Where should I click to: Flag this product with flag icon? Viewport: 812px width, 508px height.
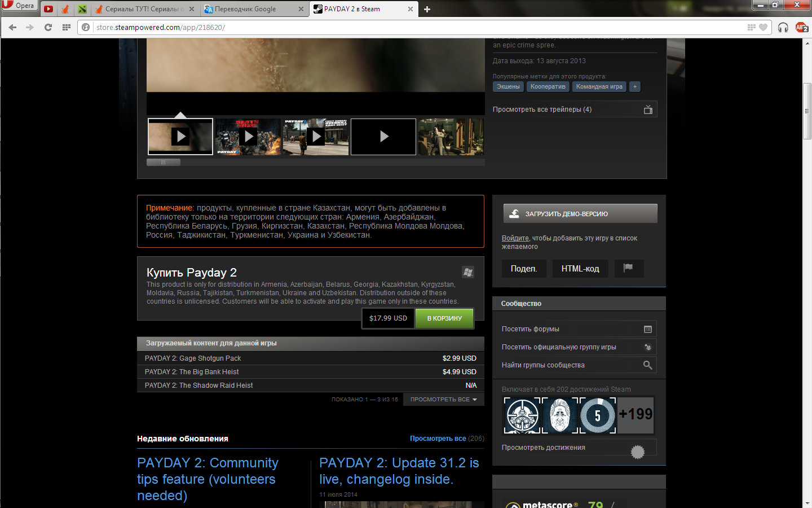point(629,269)
